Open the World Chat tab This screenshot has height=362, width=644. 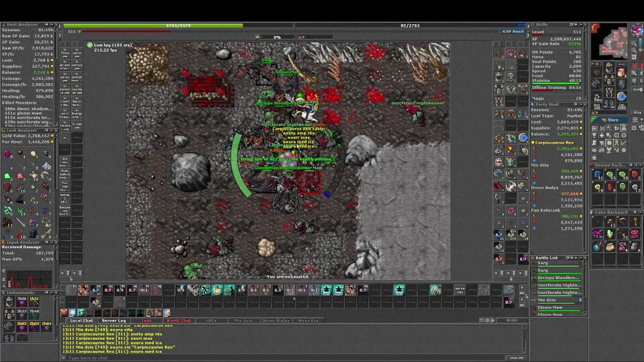point(179,320)
